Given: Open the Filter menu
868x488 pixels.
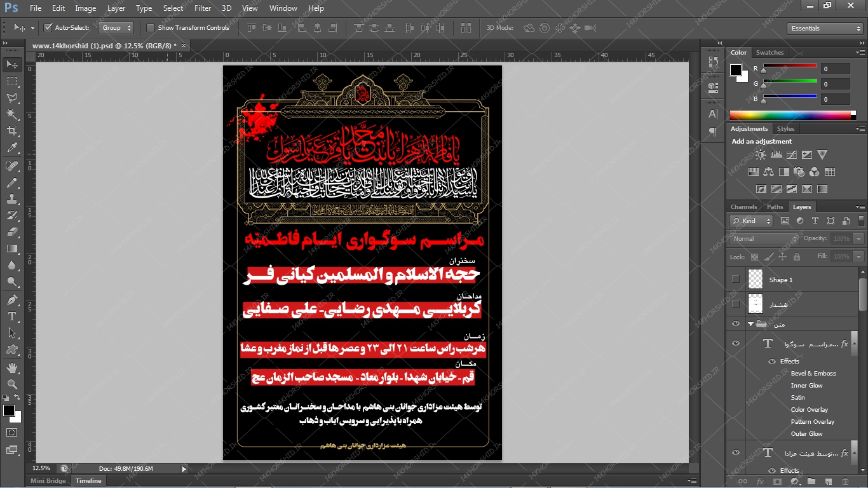Looking at the screenshot, I should pyautogui.click(x=203, y=8).
